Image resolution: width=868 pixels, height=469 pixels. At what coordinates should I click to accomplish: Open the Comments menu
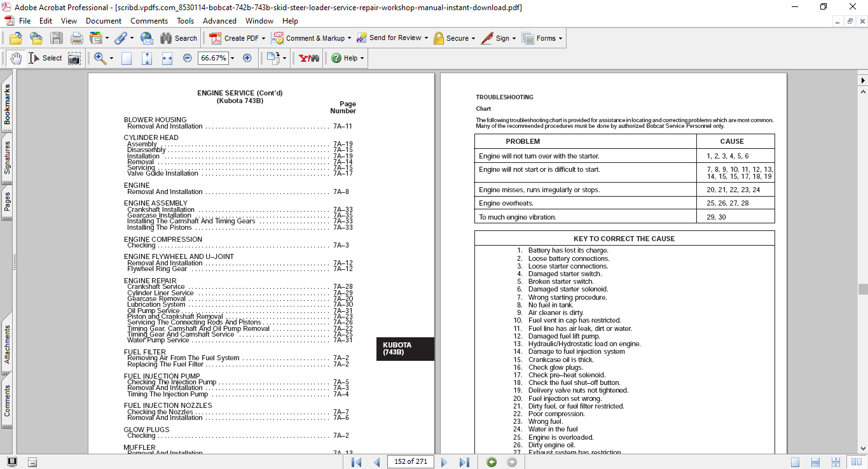point(149,21)
